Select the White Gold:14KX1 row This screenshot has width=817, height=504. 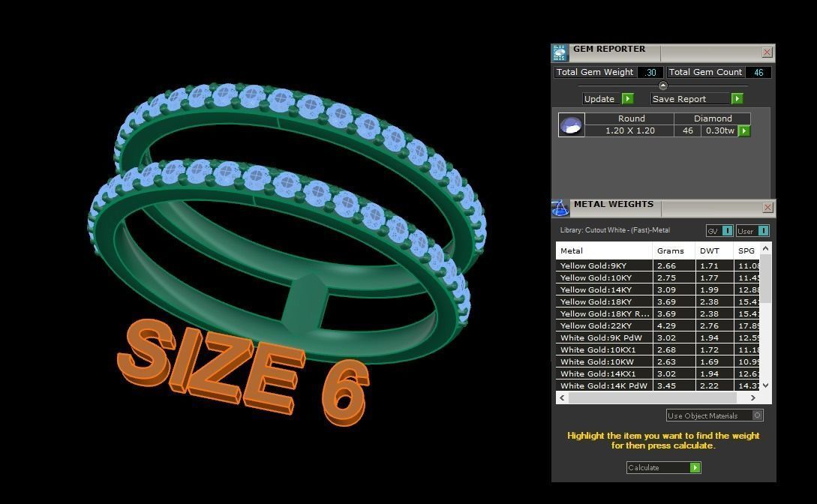tap(658, 373)
